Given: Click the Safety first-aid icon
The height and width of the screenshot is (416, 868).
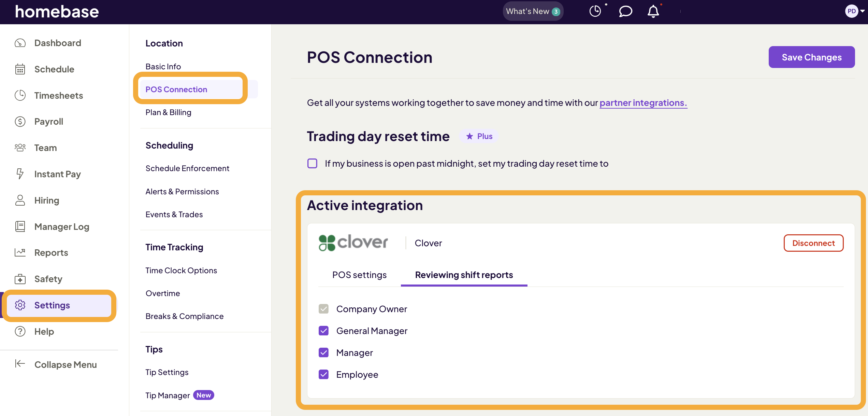Looking at the screenshot, I should (x=20, y=279).
